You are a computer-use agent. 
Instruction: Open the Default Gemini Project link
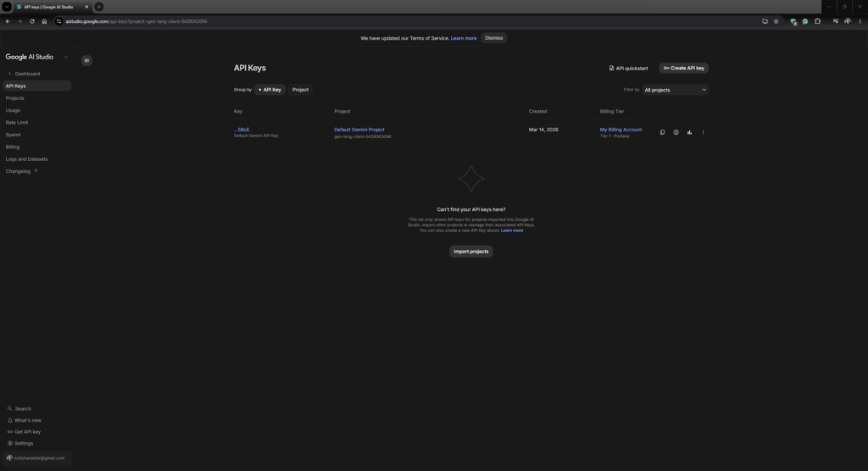tap(359, 130)
